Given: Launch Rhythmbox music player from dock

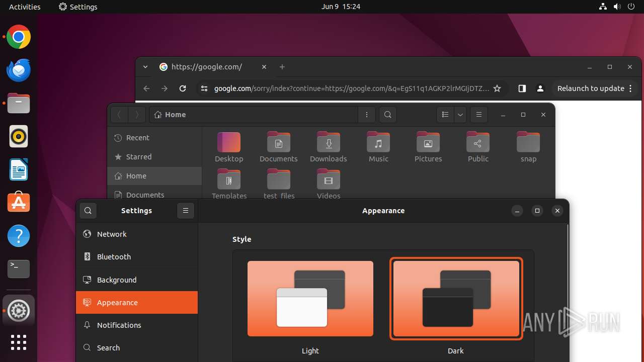Looking at the screenshot, I should [19, 136].
